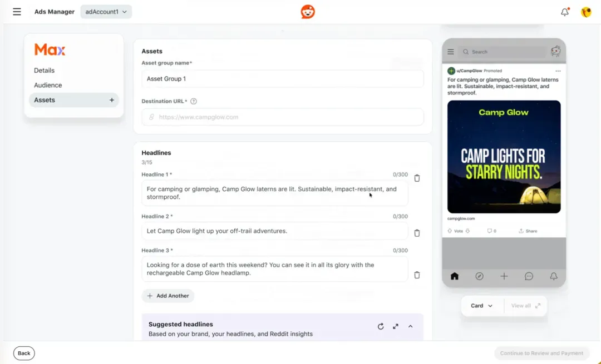Click the Destination URL input field
Viewport: 601px width, 364px height.
point(283,117)
